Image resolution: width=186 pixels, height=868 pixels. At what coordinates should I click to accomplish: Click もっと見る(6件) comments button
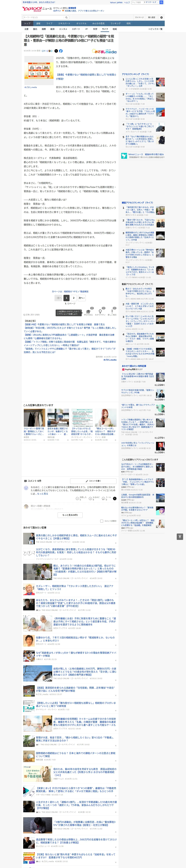(x=70, y=515)
